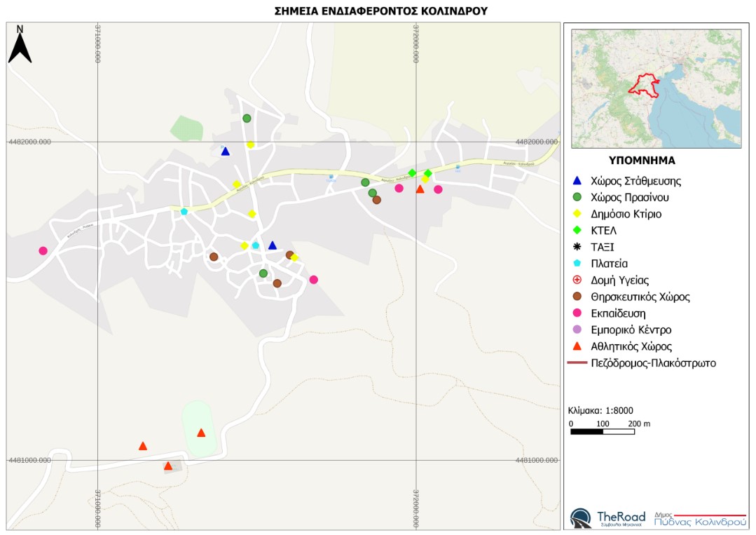
Task: Click the pink Εκπαίδευση legend circle
Action: pyautogui.click(x=577, y=313)
